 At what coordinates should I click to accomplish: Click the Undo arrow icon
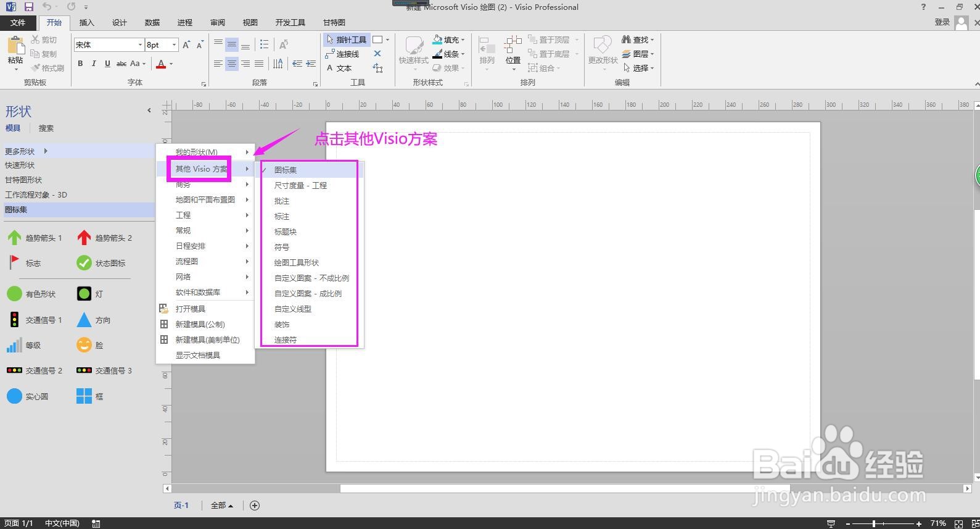tap(47, 7)
